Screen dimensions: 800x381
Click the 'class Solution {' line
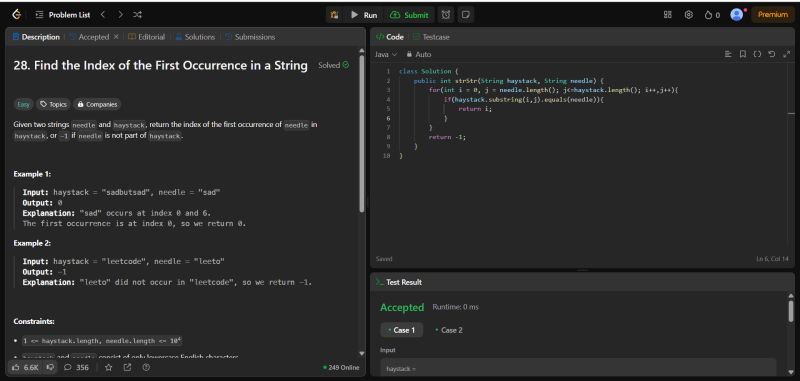(x=429, y=71)
